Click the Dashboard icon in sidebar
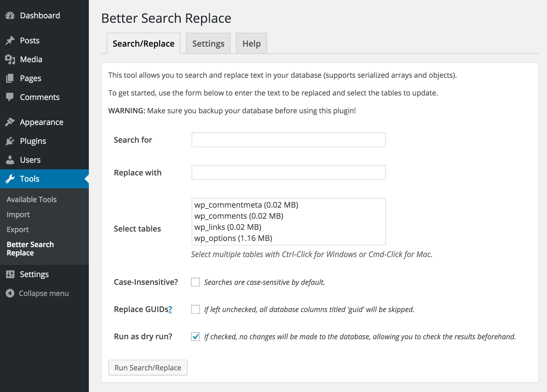Screen dimensions: 547x392 (11, 15)
